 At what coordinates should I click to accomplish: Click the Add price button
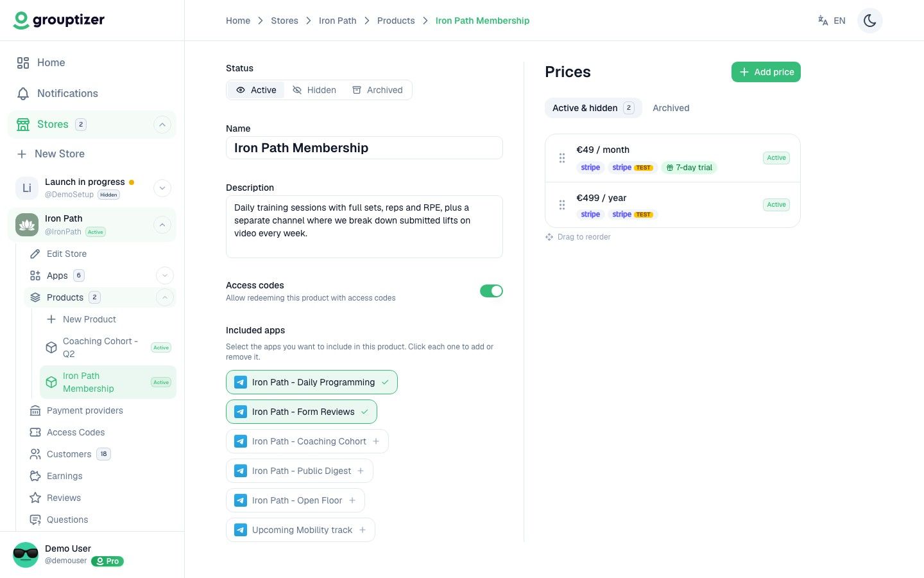[766, 72]
